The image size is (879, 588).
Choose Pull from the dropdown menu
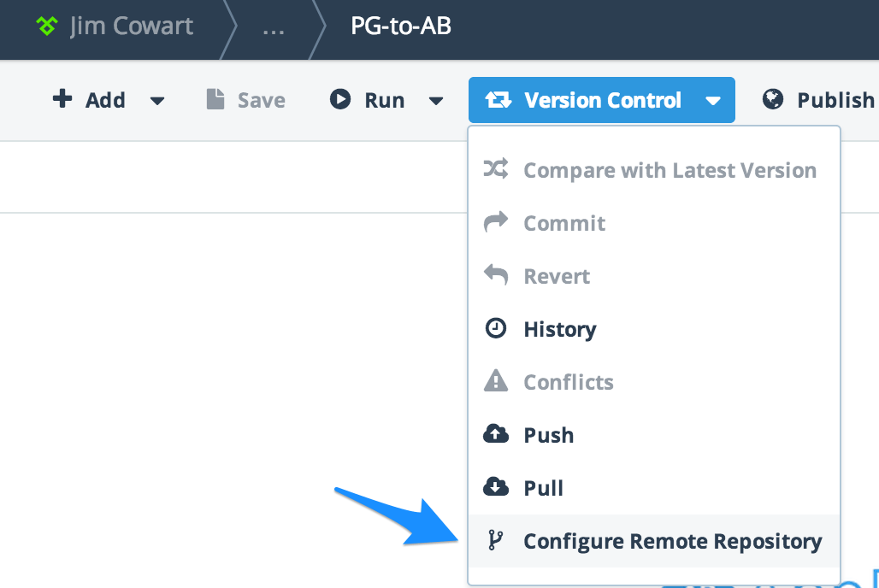coord(543,488)
